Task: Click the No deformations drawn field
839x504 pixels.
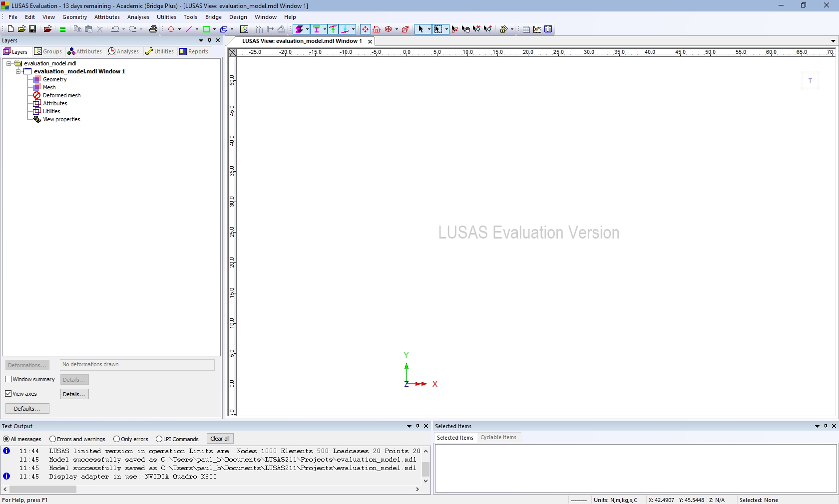Action: coord(137,365)
